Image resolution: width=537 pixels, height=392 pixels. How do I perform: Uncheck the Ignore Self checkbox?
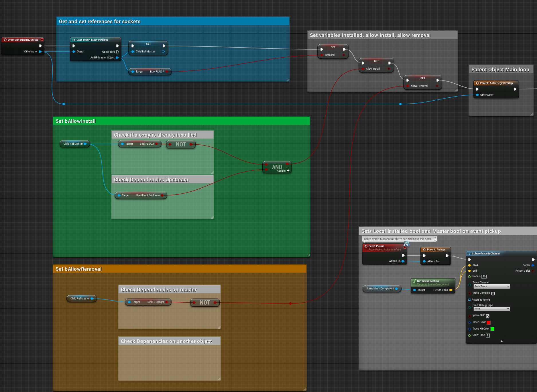487,316
